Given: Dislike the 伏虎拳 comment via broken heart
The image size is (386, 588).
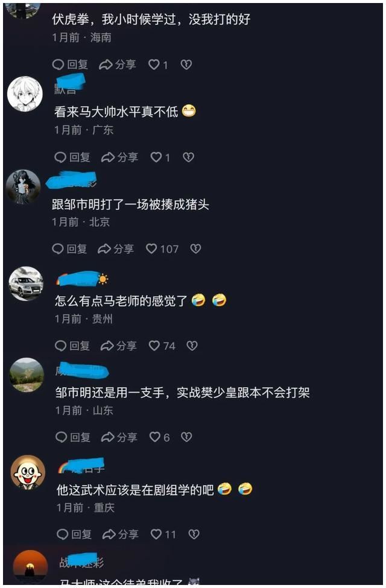Looking at the screenshot, I should tap(186, 65).
